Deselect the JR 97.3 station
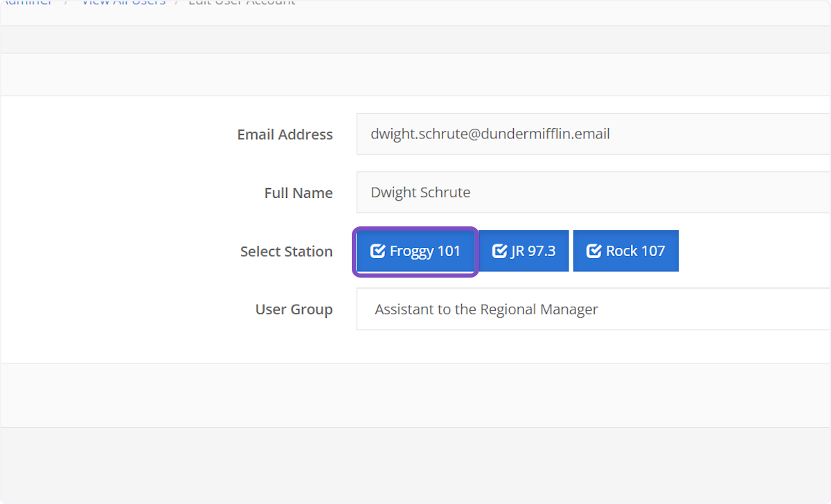831x504 pixels. (524, 251)
